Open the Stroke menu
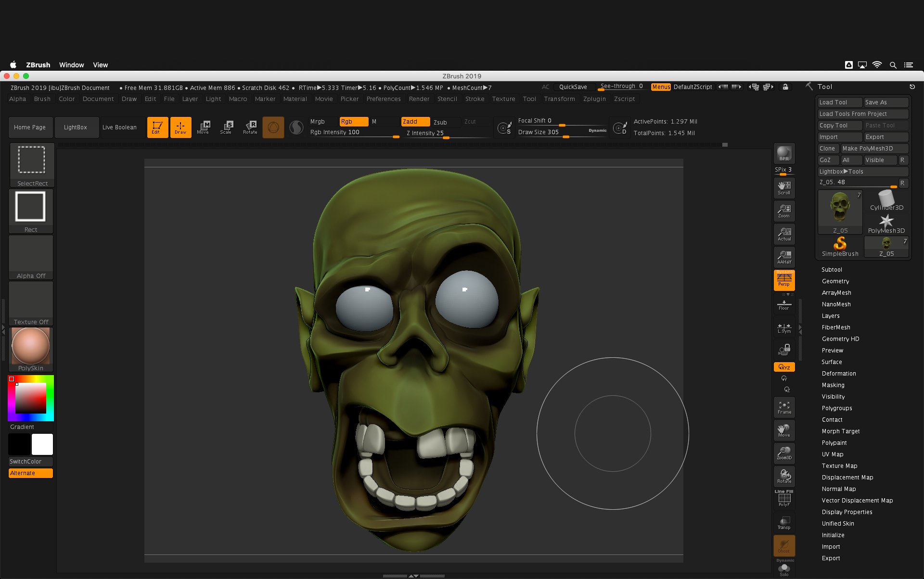Viewport: 924px width, 579px height. (475, 99)
